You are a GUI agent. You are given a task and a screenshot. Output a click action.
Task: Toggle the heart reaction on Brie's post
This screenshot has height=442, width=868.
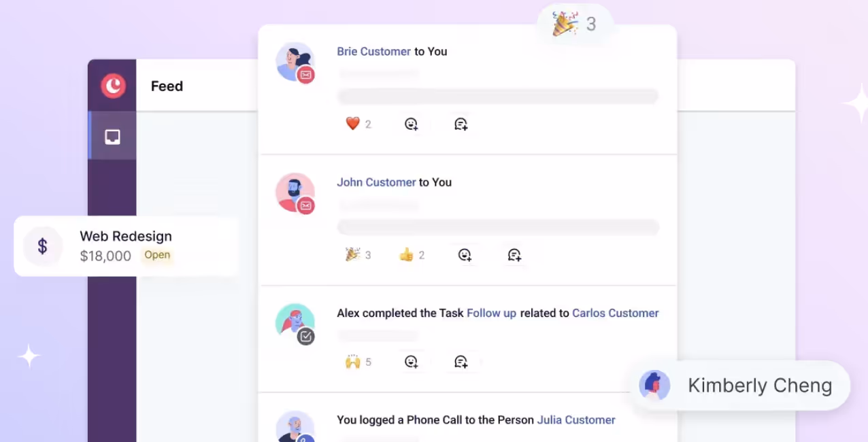coord(358,124)
